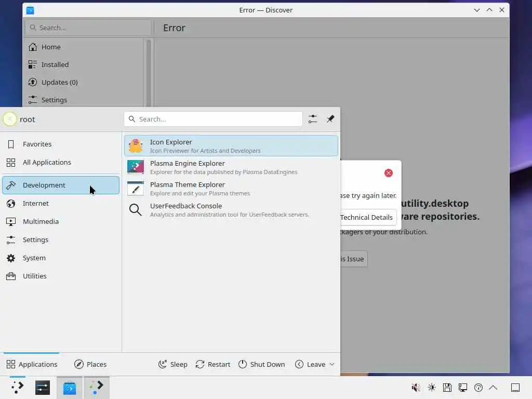Image resolution: width=532 pixels, height=399 pixels.
Task: Click the Discover sidebar scrollbar
Action: (148, 73)
